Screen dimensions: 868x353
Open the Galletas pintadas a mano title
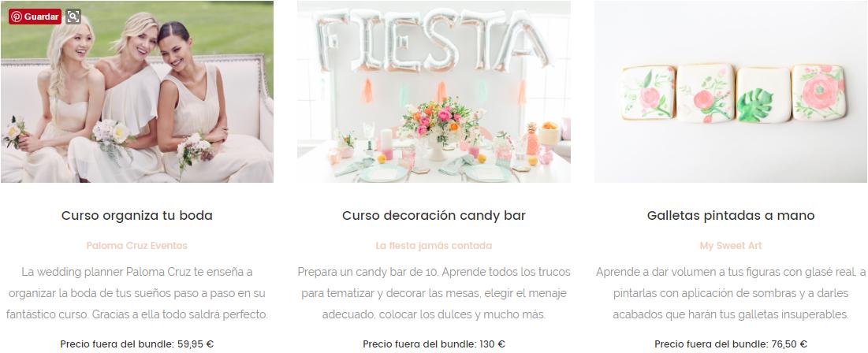pos(731,215)
